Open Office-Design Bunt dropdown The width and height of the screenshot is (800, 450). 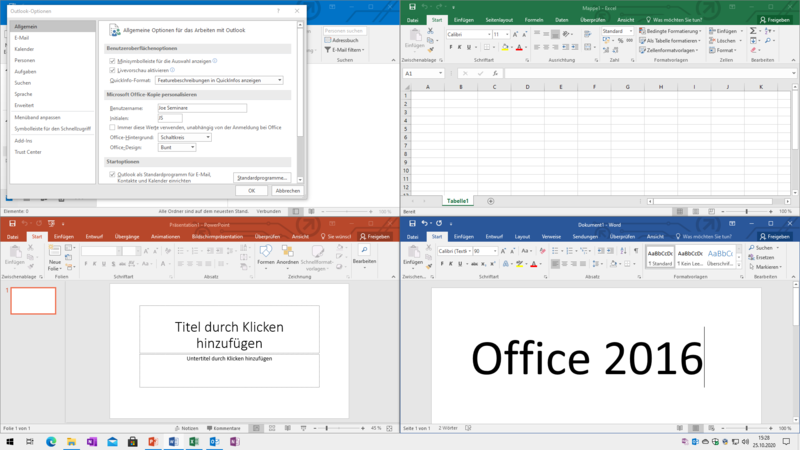tap(177, 147)
